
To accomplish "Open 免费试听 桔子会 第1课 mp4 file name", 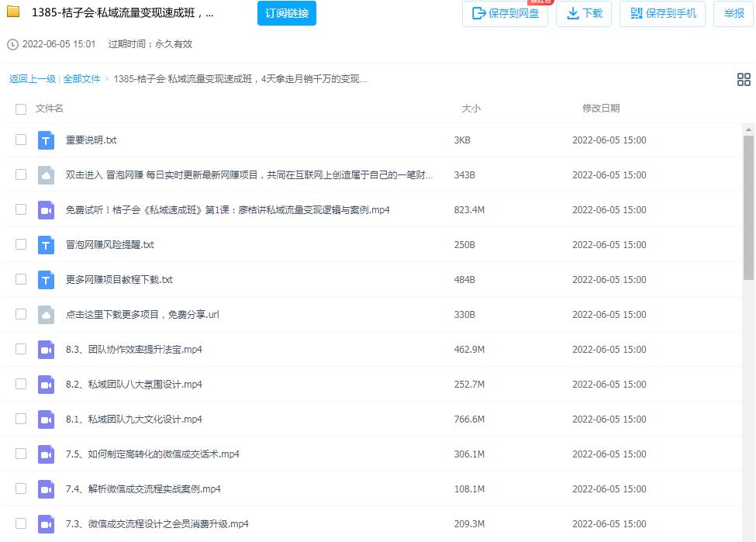I will 227,210.
